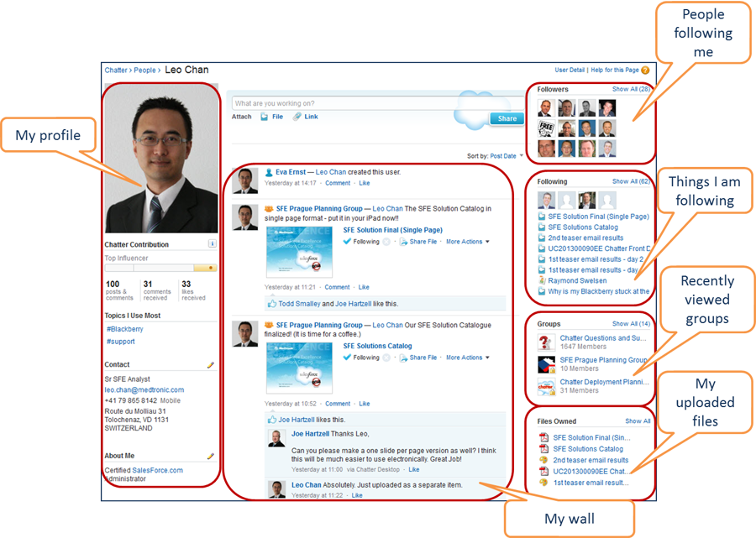This screenshot has width=756, height=538.
Task: Click the Top Influencer progress bar
Action: coord(160,269)
